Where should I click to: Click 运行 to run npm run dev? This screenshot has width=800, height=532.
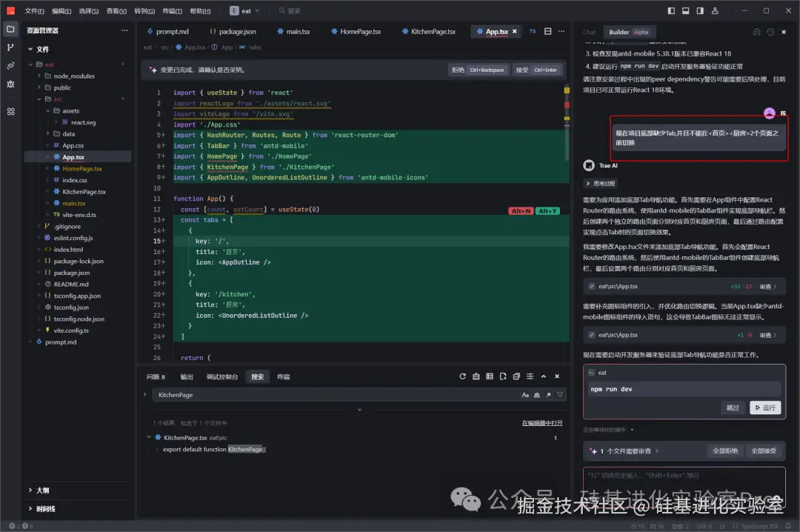pyautogui.click(x=764, y=408)
